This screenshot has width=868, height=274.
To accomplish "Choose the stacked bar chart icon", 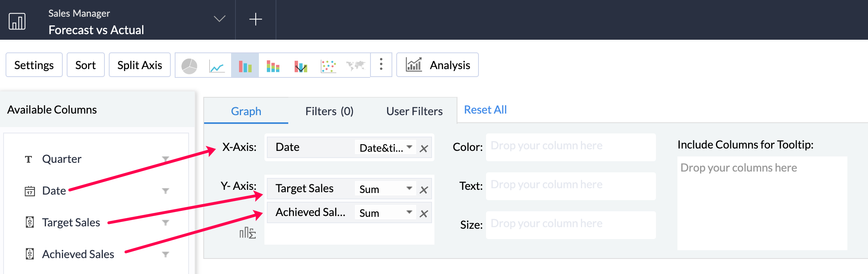I will point(273,66).
